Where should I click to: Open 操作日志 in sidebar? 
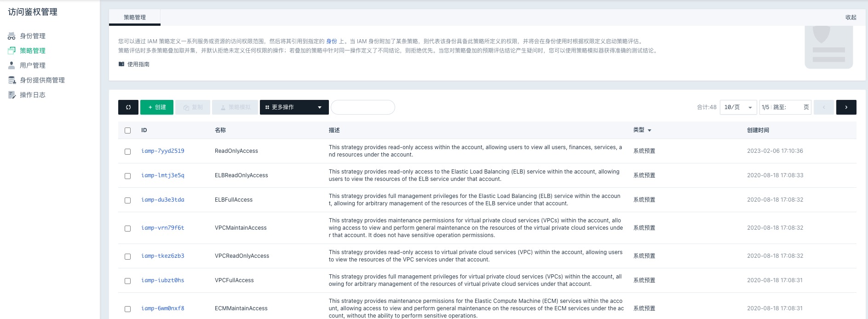(x=33, y=95)
